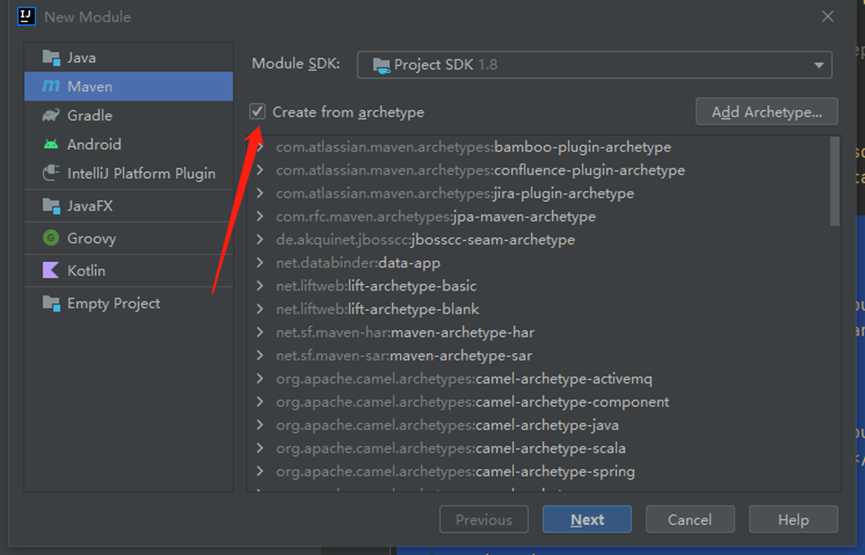Click the purple Kotlin icon
The width and height of the screenshot is (865, 555).
point(51,270)
